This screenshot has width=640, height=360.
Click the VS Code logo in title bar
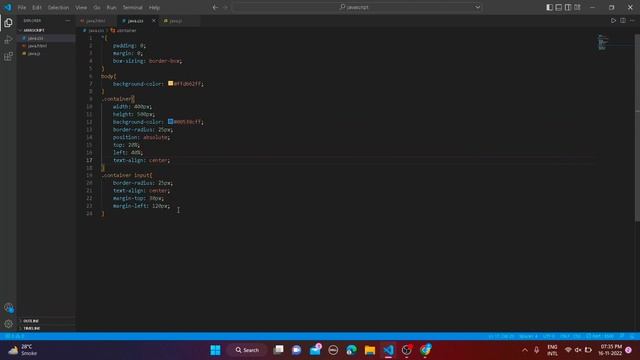(x=8, y=7)
